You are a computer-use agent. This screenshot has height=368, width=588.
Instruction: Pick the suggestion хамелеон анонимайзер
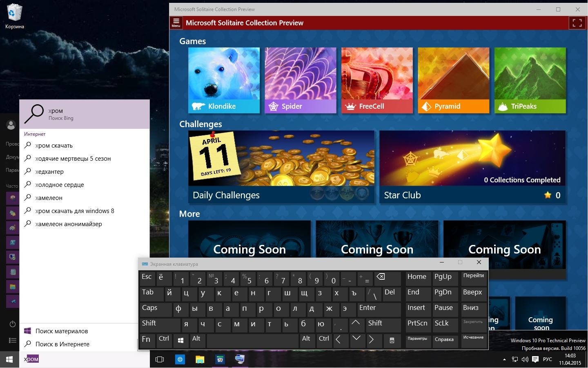point(85,224)
